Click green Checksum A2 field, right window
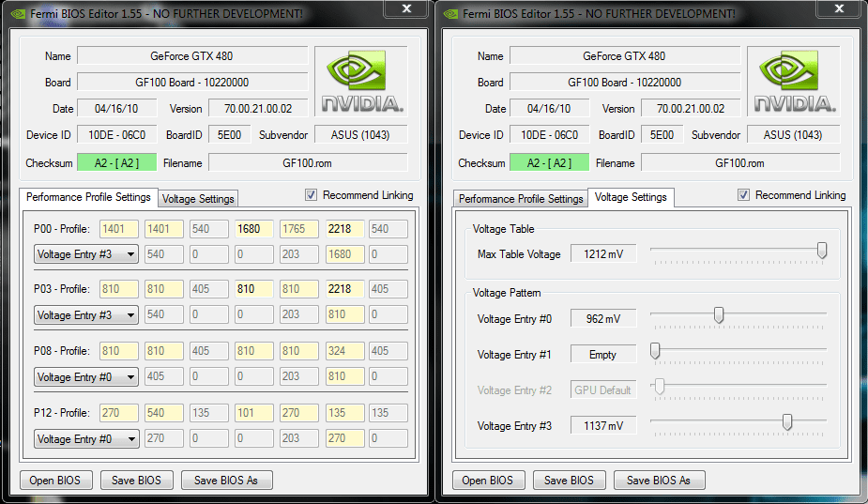868x504 pixels. coord(549,162)
